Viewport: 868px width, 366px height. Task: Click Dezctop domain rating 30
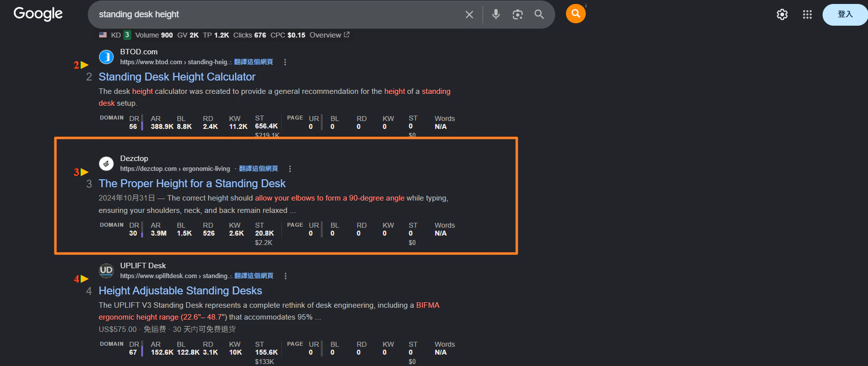pyautogui.click(x=133, y=233)
